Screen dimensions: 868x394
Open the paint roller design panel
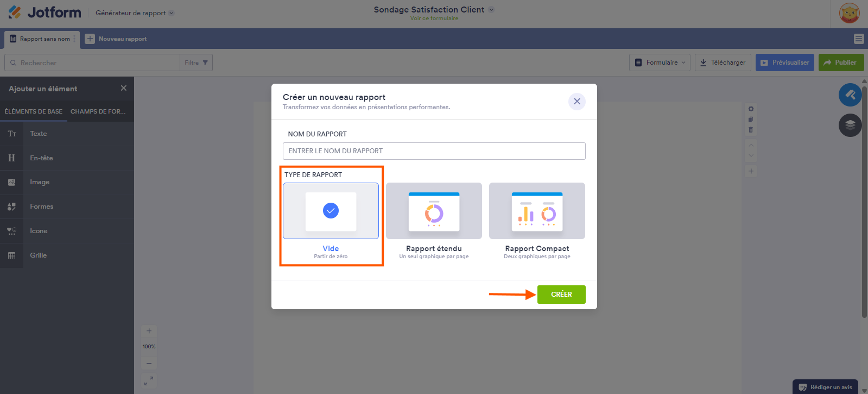[850, 95]
